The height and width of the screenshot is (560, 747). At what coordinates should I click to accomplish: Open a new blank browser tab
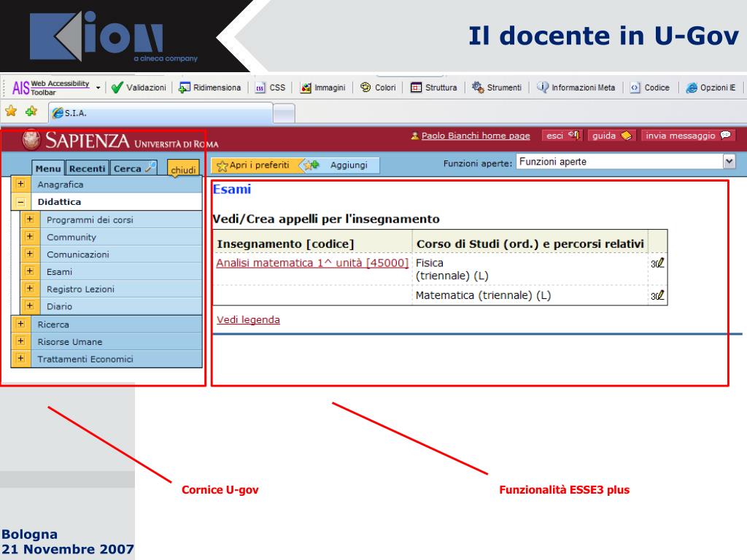point(285,113)
